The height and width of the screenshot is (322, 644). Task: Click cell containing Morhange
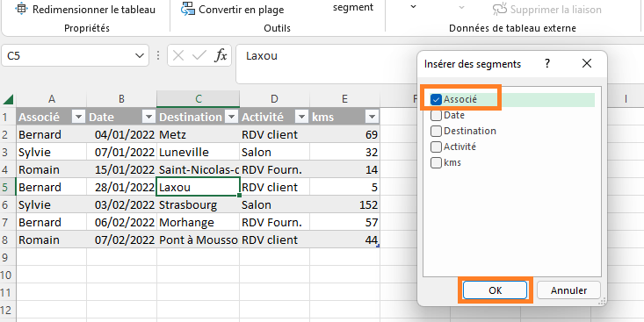(x=199, y=222)
